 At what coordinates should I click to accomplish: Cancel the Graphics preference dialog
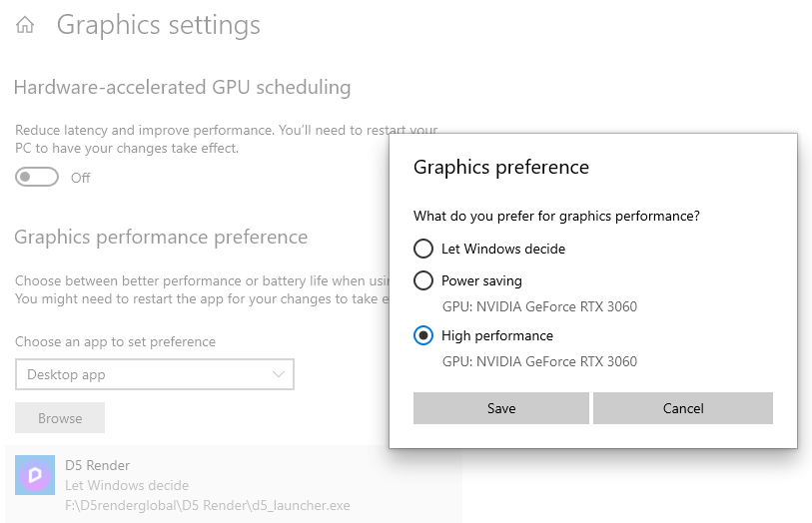pyautogui.click(x=683, y=408)
